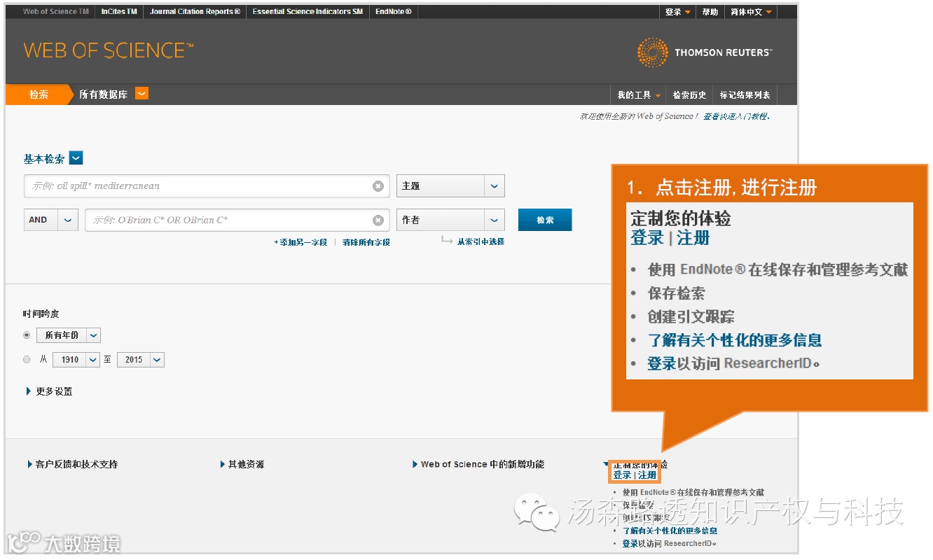Viewport: 933px width, 560px height.
Task: Select the 所有年份 radio button
Action: 27,335
